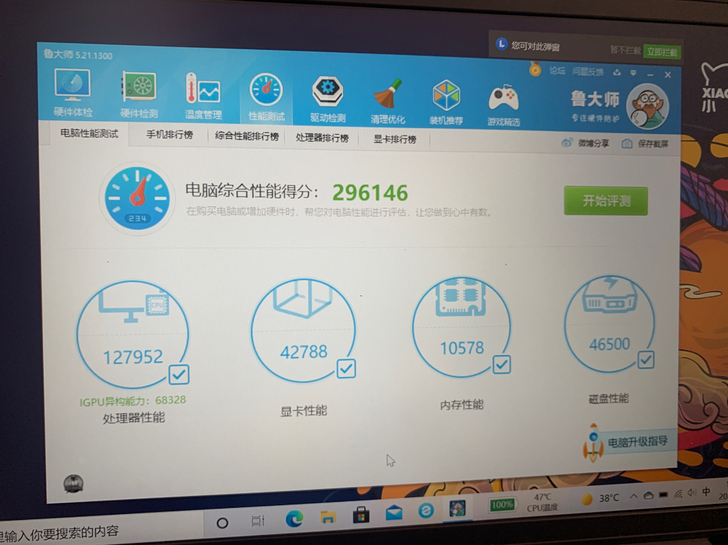Click the graphics score circle 42788
The image size is (728, 545).
(304, 331)
